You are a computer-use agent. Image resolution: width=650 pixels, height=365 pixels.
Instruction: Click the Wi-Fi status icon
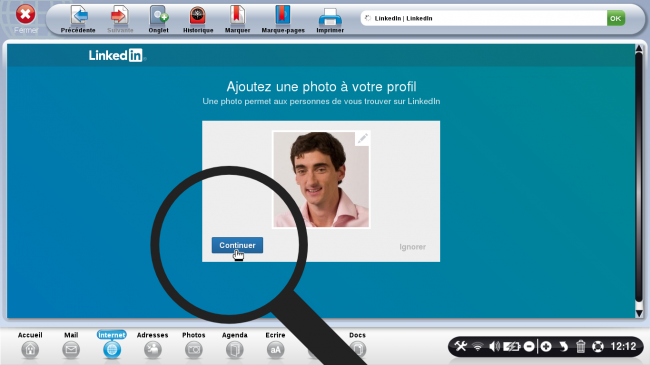point(478,346)
